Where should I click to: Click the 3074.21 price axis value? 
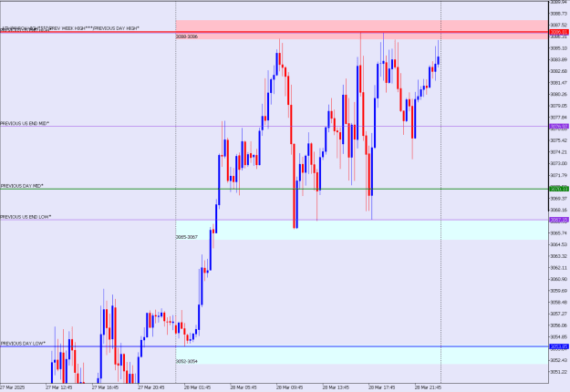[x=559, y=152]
